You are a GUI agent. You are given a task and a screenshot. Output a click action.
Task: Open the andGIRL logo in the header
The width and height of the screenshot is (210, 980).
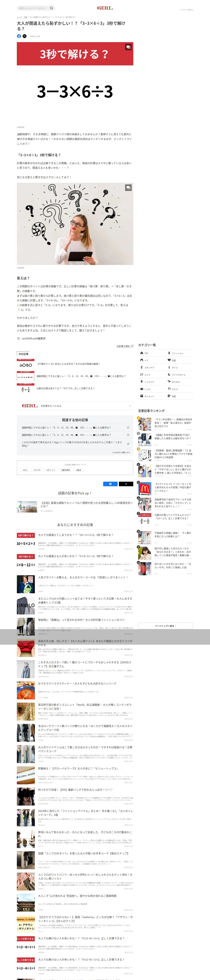coord(105,8)
